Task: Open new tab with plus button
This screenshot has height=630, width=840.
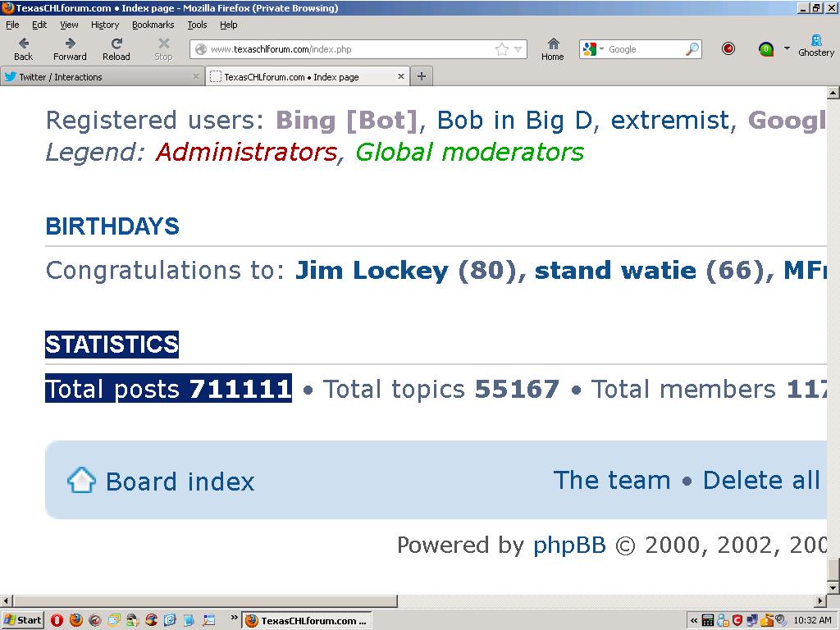Action: click(422, 76)
